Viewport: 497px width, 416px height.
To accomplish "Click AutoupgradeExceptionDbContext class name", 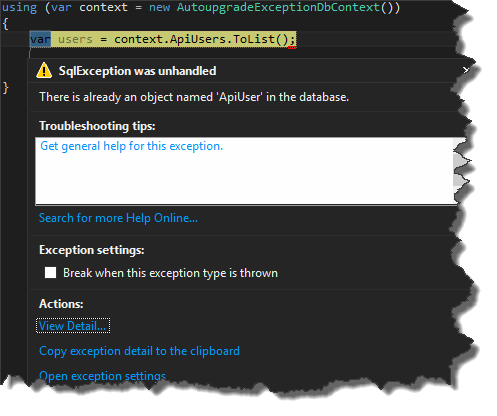I will point(278,7).
